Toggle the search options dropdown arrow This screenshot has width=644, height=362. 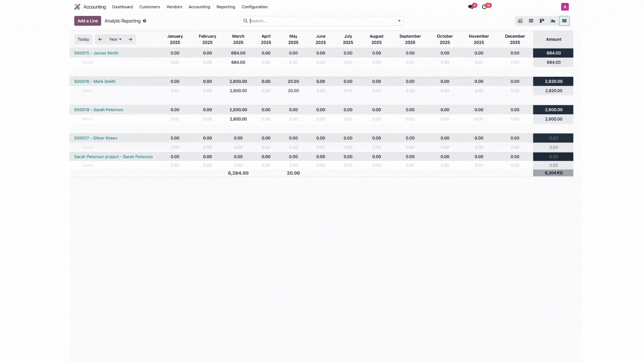pos(399,21)
